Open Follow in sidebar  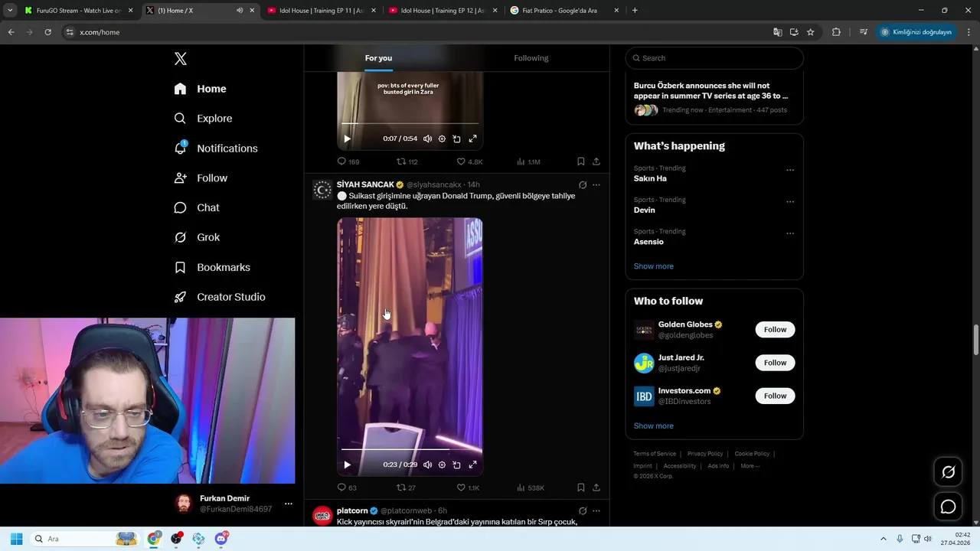pos(201,178)
